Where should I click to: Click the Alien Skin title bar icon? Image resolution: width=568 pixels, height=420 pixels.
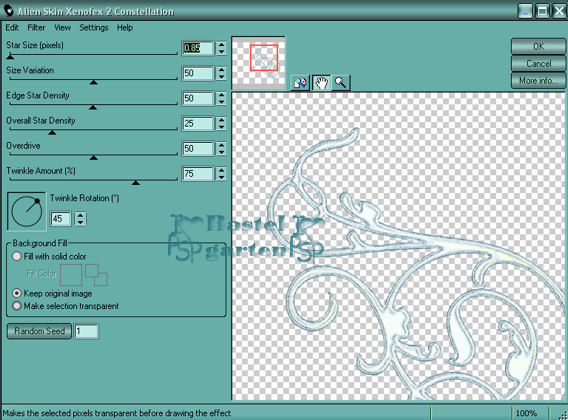coord(9,10)
